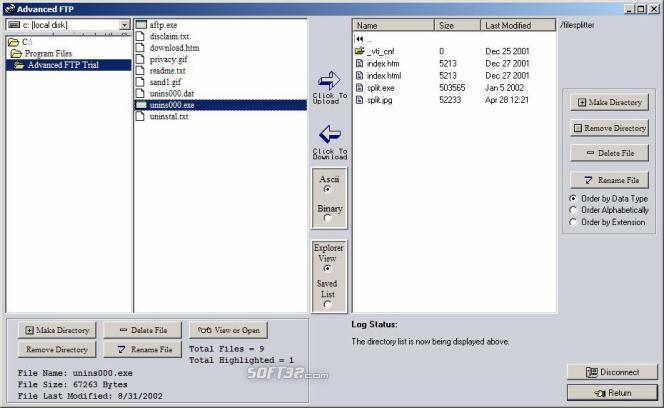664x408 pixels.
Task: Select Explorer View option
Action: (327, 269)
